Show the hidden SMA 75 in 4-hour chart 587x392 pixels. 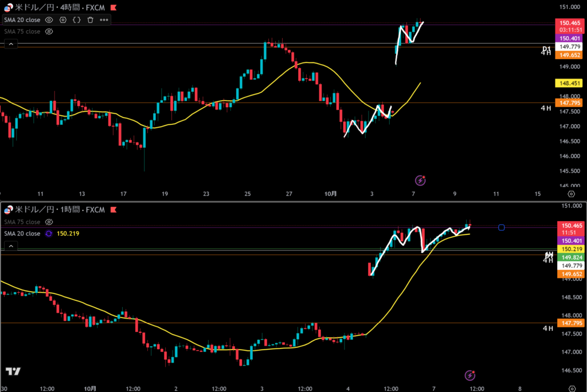coord(49,32)
